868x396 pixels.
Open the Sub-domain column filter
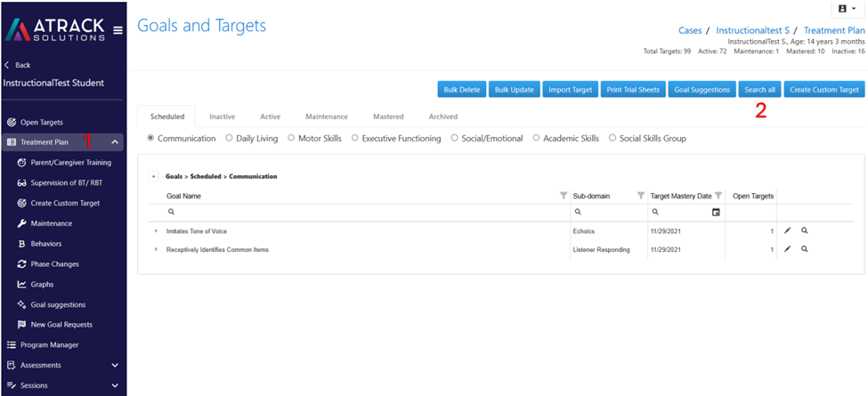(641, 195)
